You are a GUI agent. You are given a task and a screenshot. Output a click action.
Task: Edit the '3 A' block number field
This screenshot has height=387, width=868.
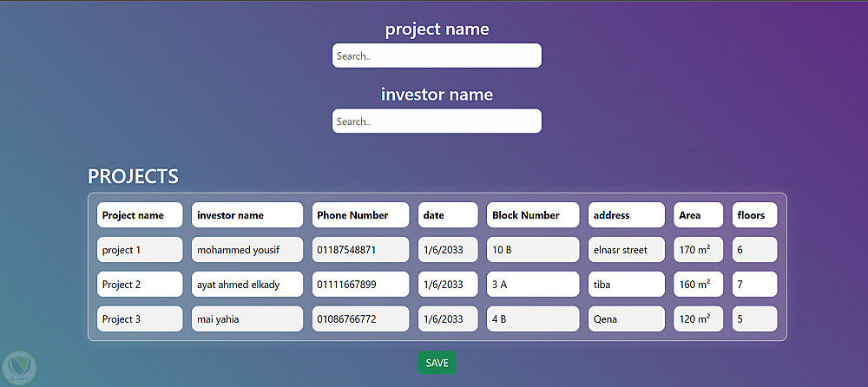(533, 285)
